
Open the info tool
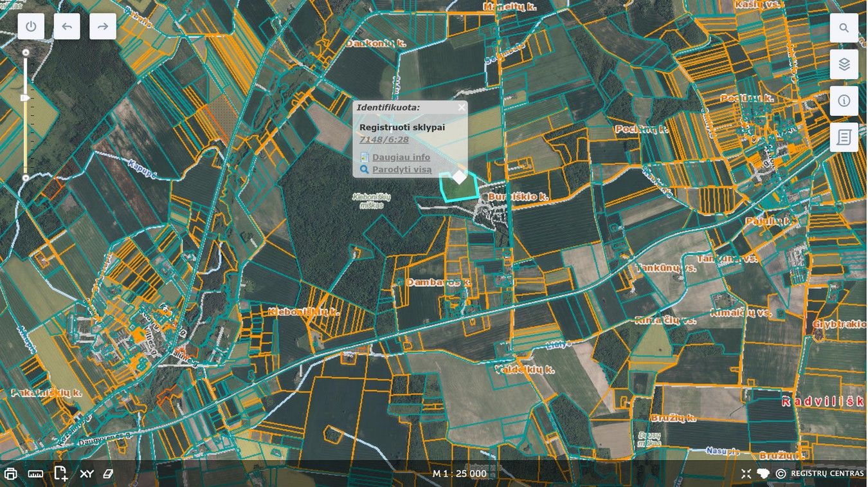(x=844, y=101)
